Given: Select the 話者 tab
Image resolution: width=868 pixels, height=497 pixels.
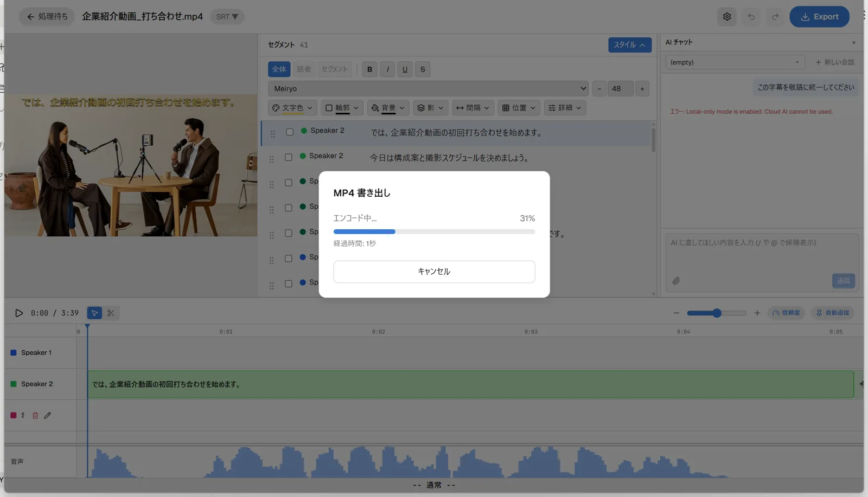Looking at the screenshot, I should [304, 69].
